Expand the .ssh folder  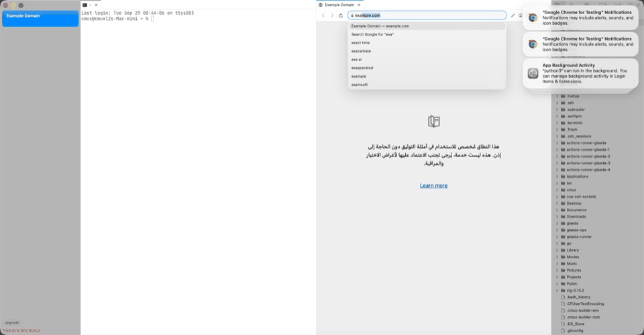point(557,103)
